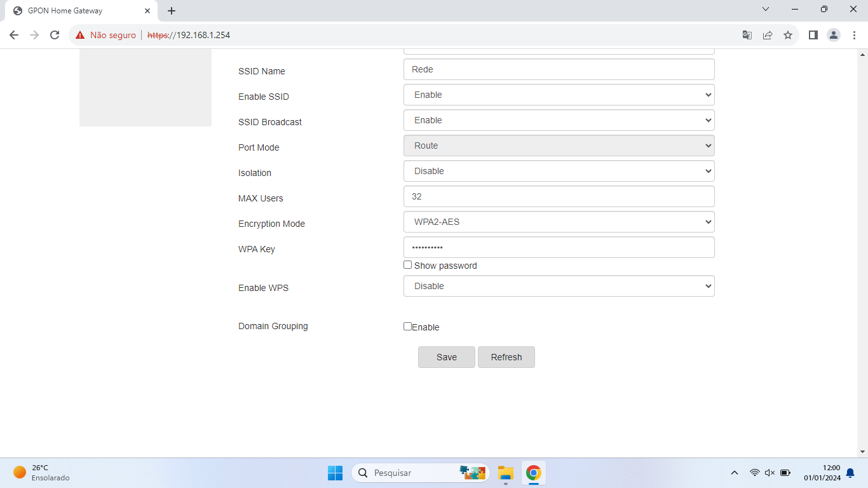Viewport: 868px width, 488px height.
Task: Open the Chrome profile avatar
Action: (x=834, y=35)
